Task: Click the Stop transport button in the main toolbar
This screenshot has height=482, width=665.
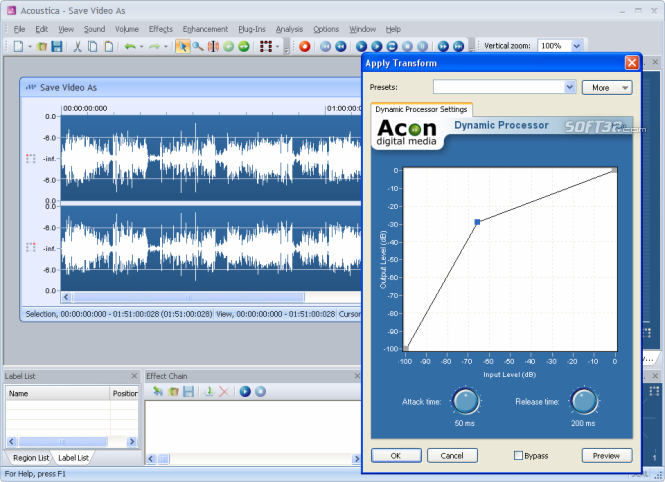Action: coord(407,46)
